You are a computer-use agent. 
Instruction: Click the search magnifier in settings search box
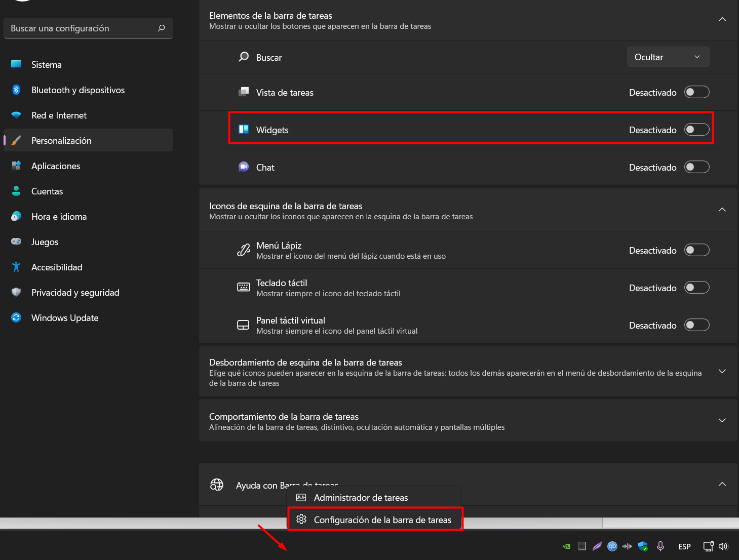tap(161, 28)
